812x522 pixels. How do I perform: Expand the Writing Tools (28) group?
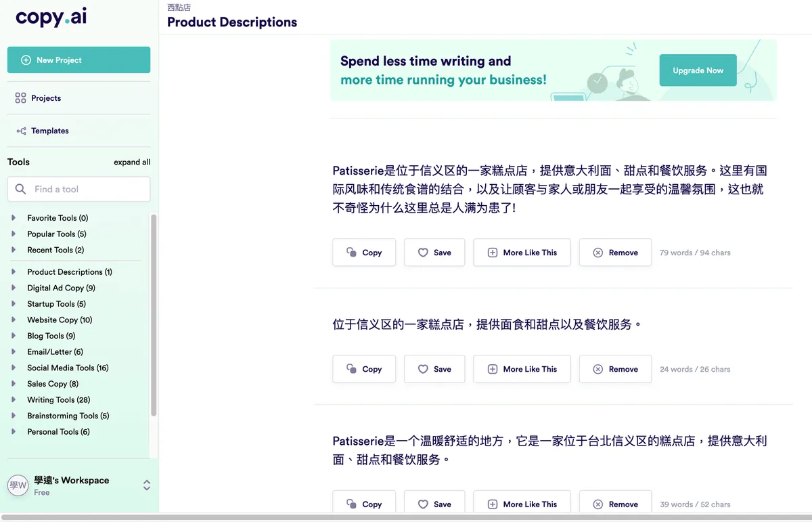14,400
